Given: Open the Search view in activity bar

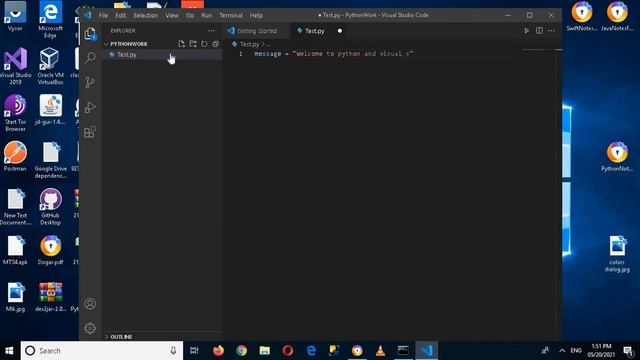Looking at the screenshot, I should click(90, 58).
